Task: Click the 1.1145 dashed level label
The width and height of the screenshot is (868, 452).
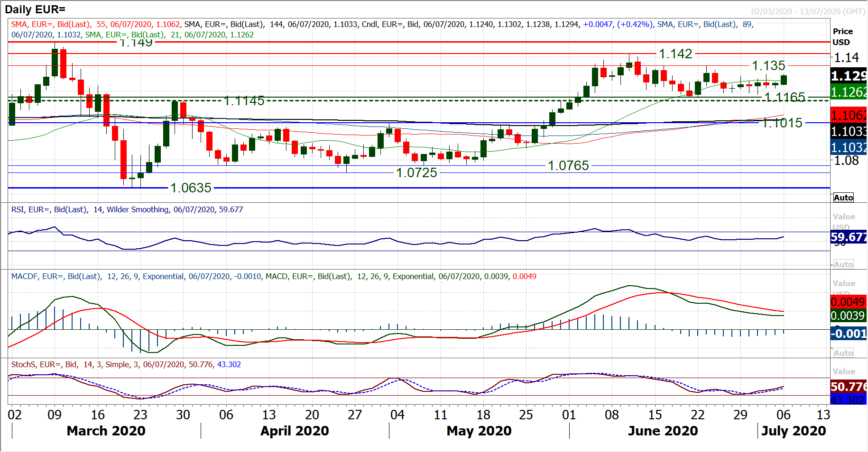Action: click(x=244, y=101)
